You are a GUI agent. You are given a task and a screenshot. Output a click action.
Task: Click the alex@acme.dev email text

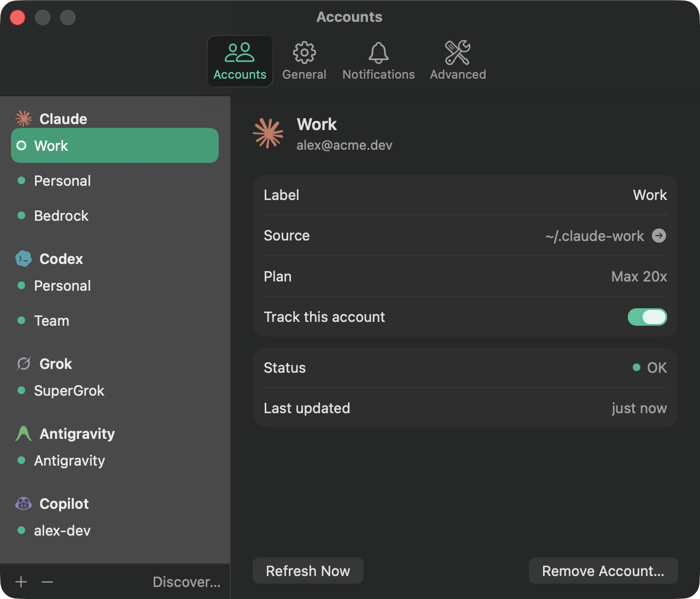(345, 145)
